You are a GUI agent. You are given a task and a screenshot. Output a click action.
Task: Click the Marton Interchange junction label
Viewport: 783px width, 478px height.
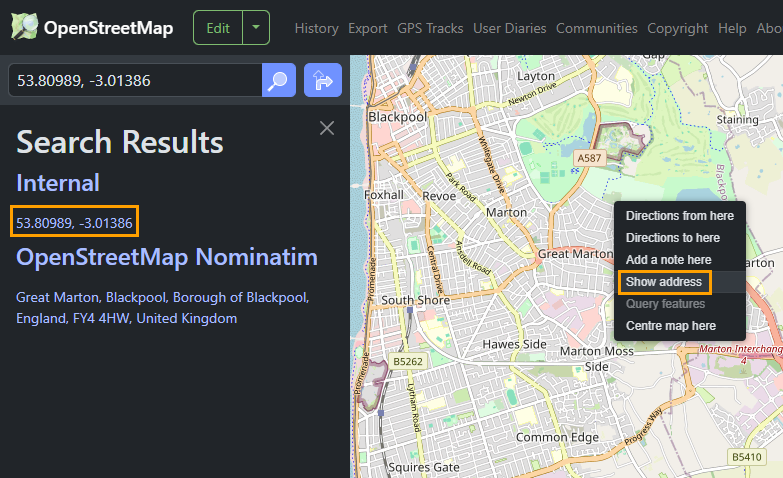(741, 354)
